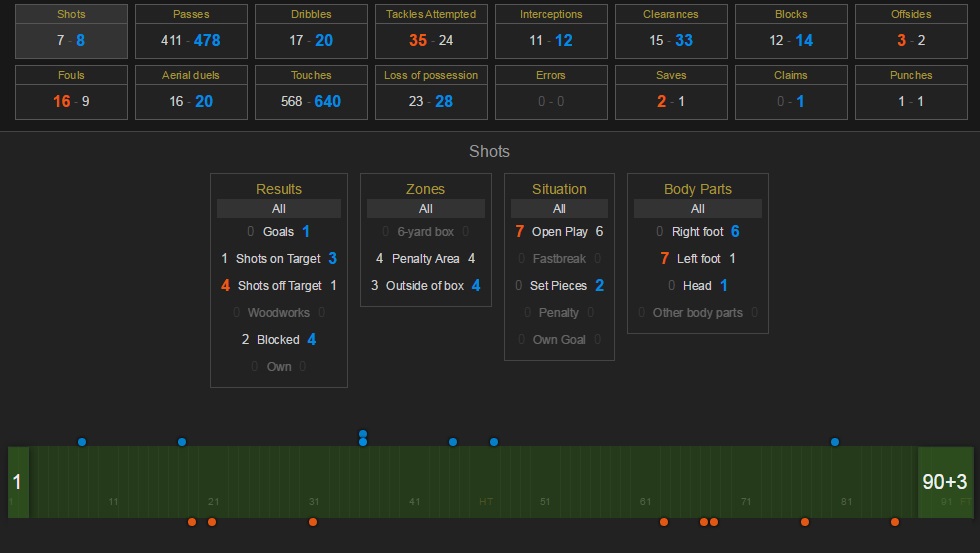Open the Aerial duels tile
The height and width of the screenshot is (553, 980).
(x=191, y=92)
